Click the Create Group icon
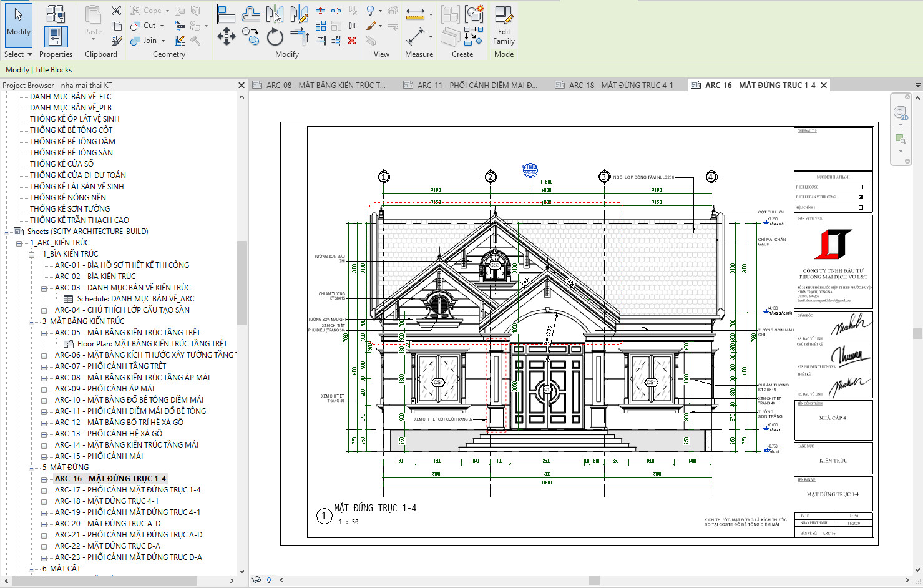The height and width of the screenshot is (588, 923). [474, 14]
